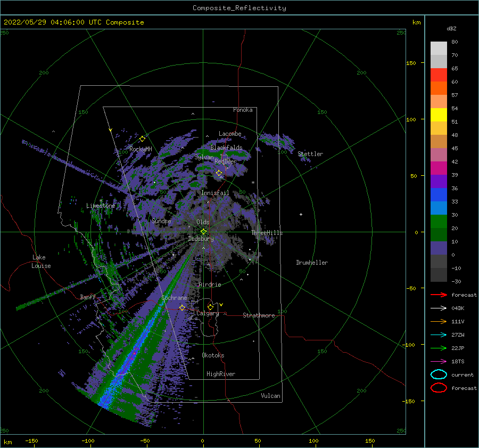Click the yellow station marker near RockyMH
Screen dimensions: 479x448
142,139
